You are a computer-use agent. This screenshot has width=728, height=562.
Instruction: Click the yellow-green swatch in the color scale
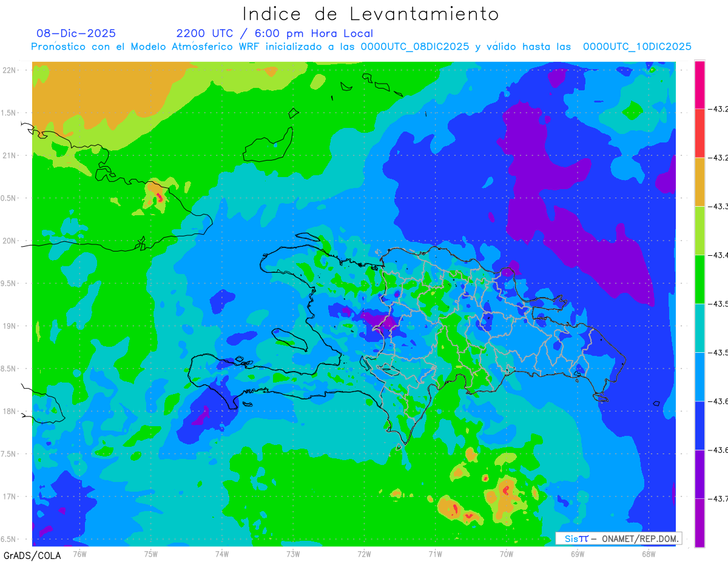click(x=699, y=230)
